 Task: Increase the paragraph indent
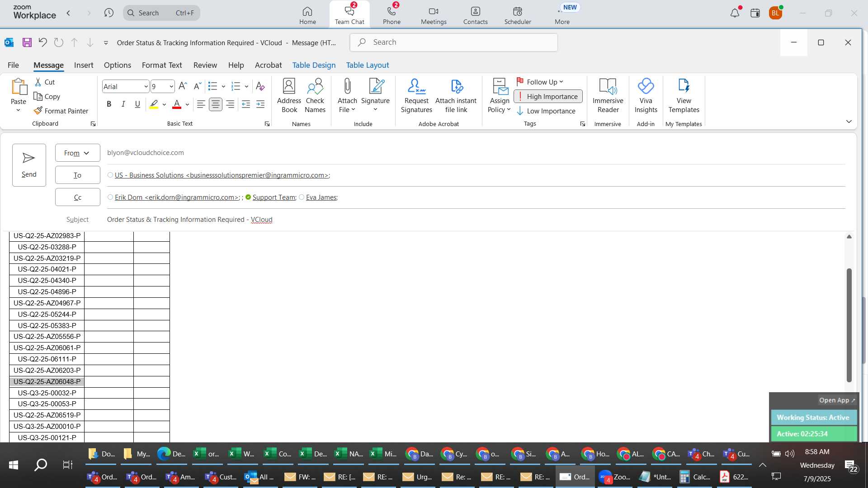click(260, 104)
